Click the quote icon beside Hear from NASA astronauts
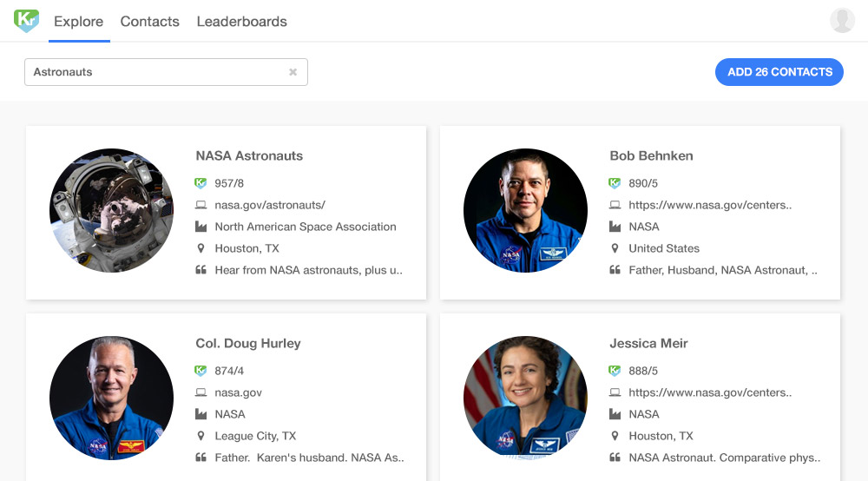 [201, 270]
